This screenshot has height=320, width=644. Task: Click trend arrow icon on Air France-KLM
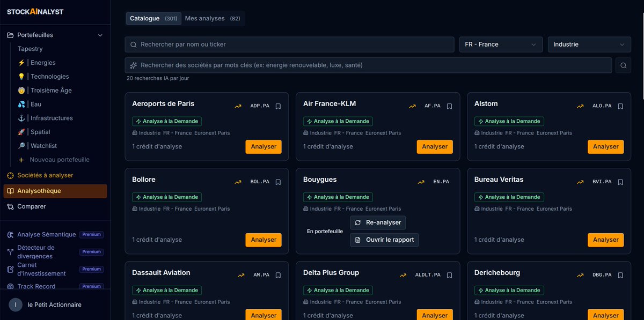412,106
